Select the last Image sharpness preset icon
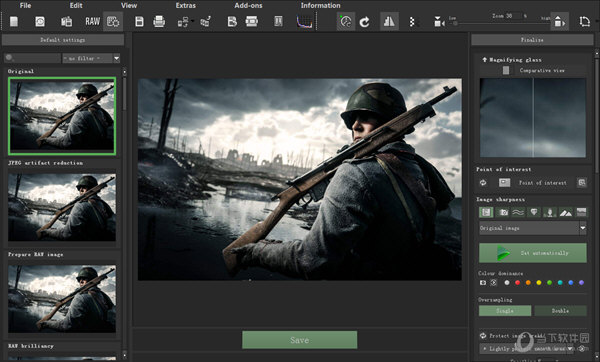The width and height of the screenshot is (600, 362). 581,212
